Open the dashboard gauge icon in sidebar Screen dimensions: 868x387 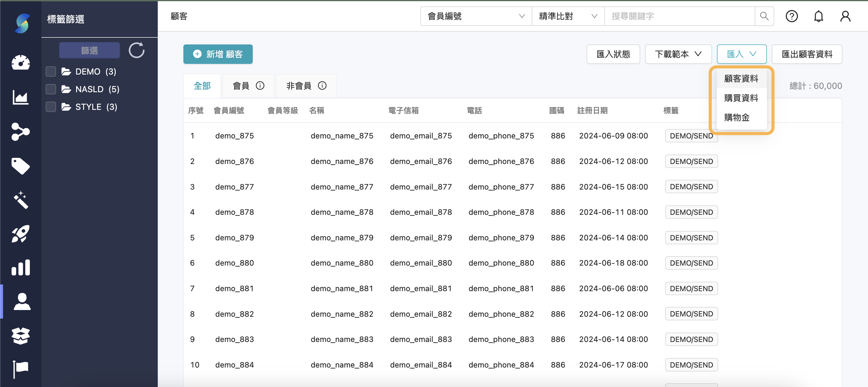click(x=20, y=63)
